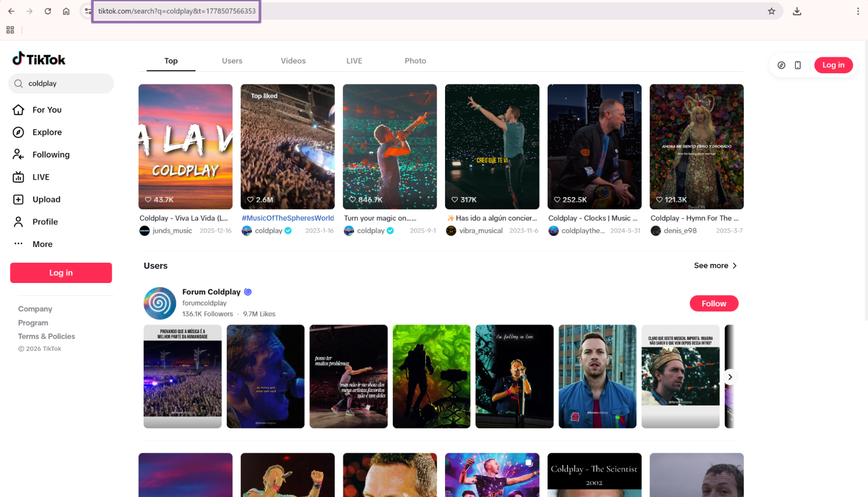Open The Scientist 2002 video thumbnail
Screen dimensions: 868x497
point(594,475)
